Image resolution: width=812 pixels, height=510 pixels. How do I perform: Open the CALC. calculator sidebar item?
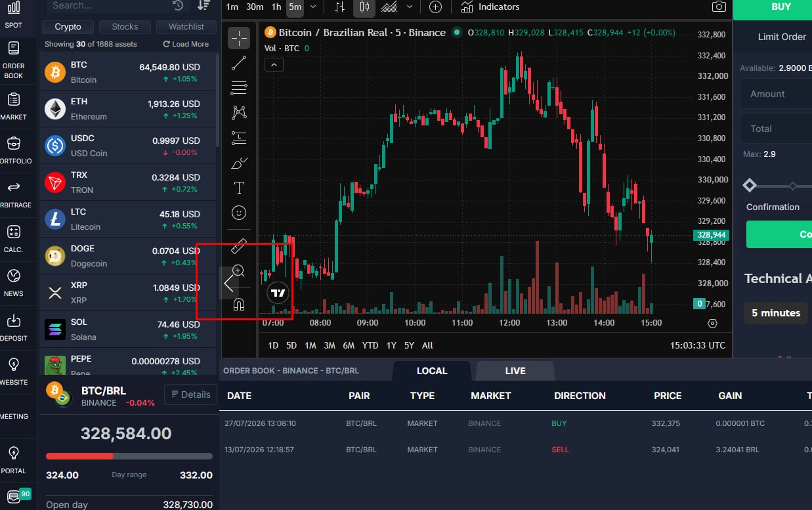[13, 239]
